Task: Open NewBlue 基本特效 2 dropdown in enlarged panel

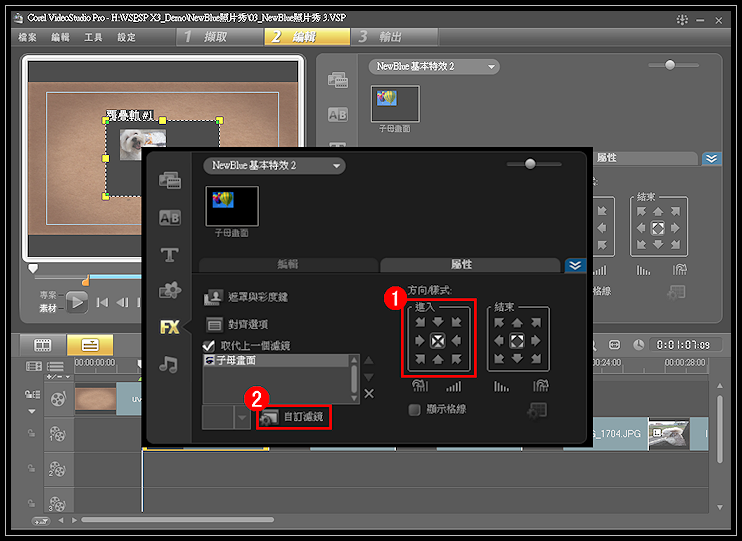Action: coord(274,166)
